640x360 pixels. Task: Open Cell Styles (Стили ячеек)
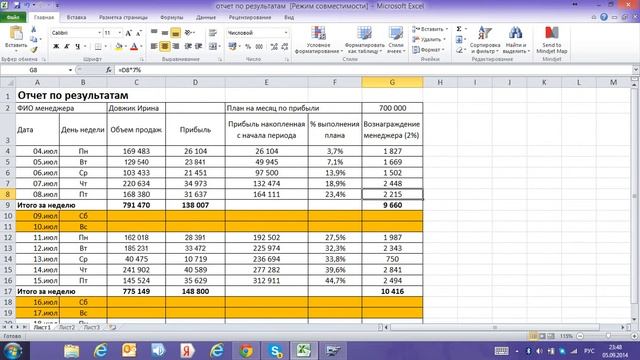[x=396, y=40]
